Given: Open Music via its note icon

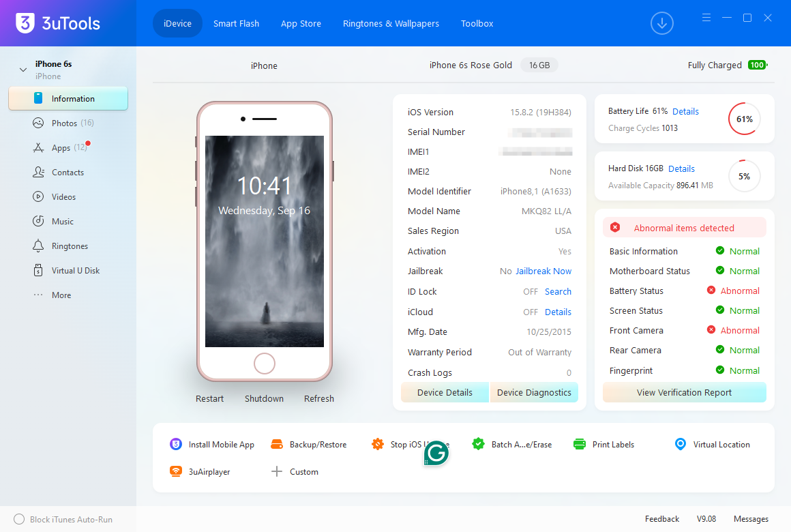Looking at the screenshot, I should click(38, 221).
